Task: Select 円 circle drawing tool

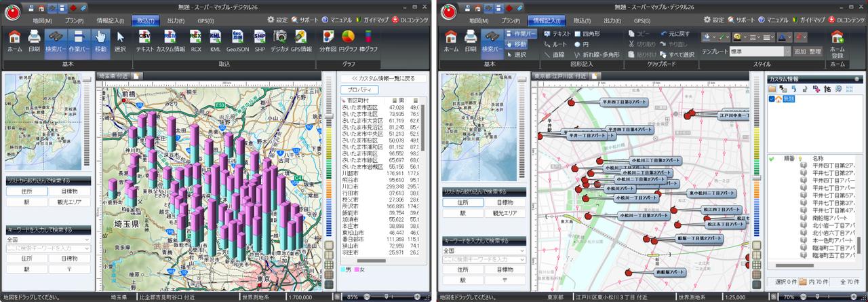Action: pos(581,44)
